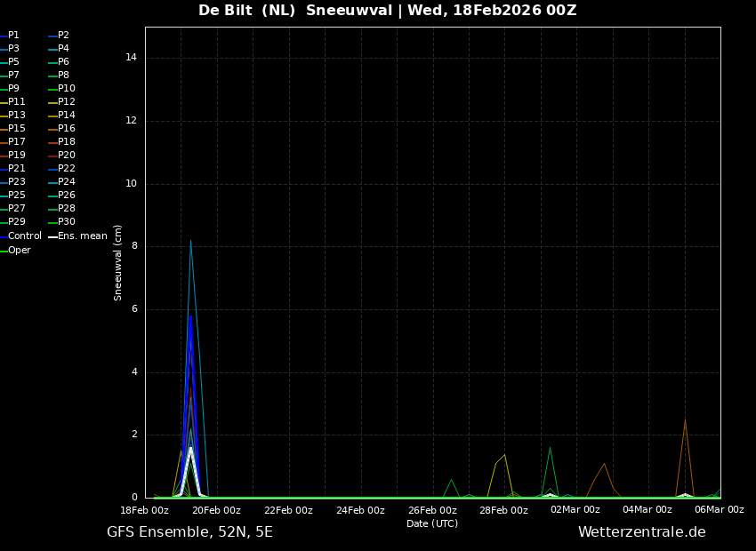Pick the P8 legend label
756x551 pixels.
tap(64, 76)
